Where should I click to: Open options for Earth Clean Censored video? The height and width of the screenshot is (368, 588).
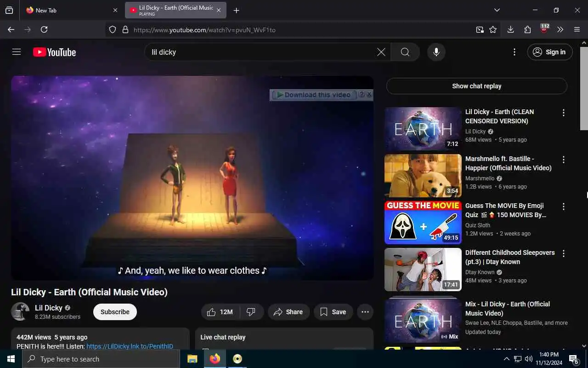(x=563, y=113)
